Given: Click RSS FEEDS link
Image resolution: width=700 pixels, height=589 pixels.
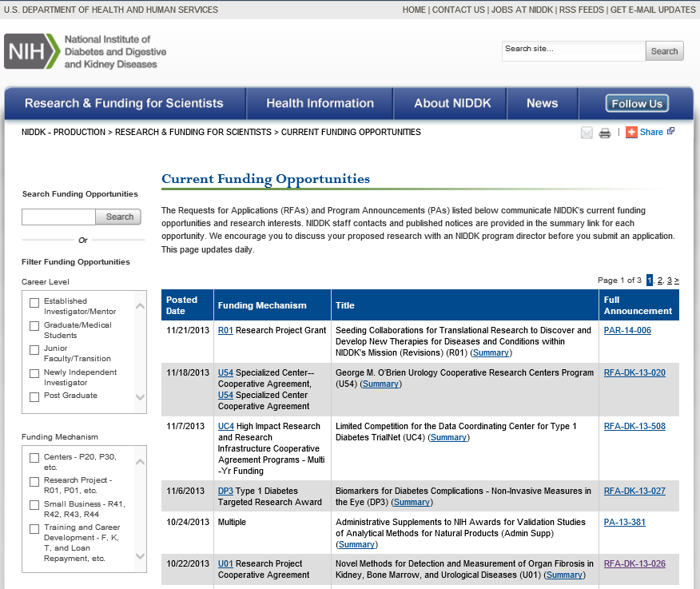Looking at the screenshot, I should (x=581, y=10).
